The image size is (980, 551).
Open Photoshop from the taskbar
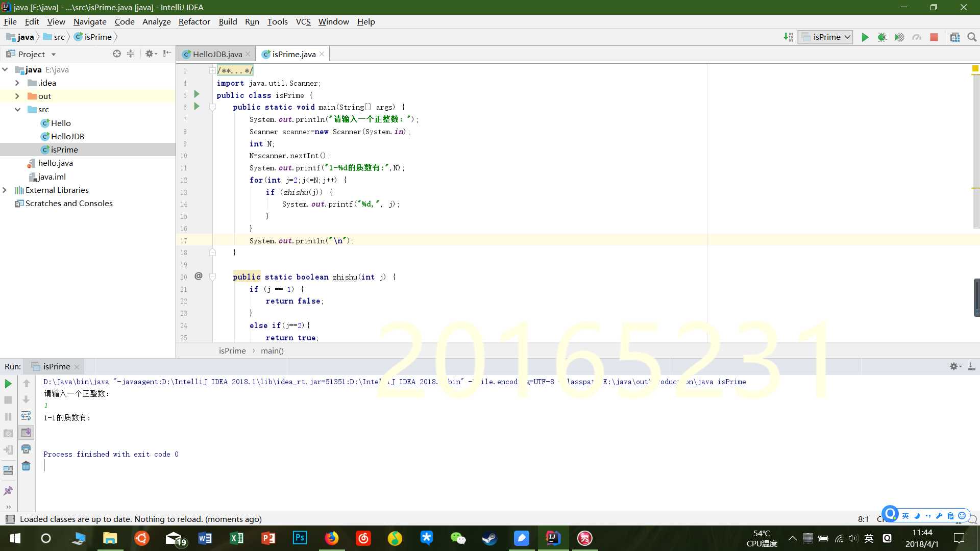[300, 538]
